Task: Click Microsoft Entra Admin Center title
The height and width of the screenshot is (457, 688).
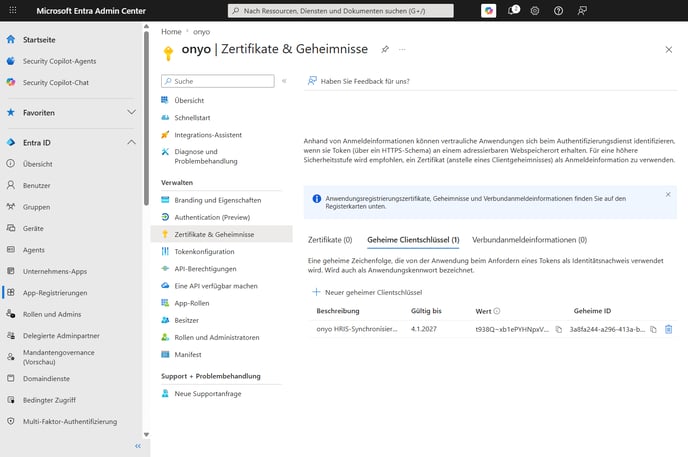Action: point(91,11)
